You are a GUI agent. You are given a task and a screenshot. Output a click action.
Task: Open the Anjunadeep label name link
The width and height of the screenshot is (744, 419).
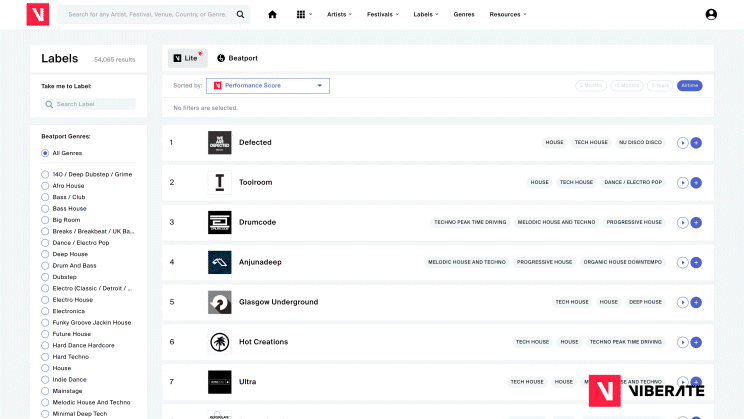260,262
